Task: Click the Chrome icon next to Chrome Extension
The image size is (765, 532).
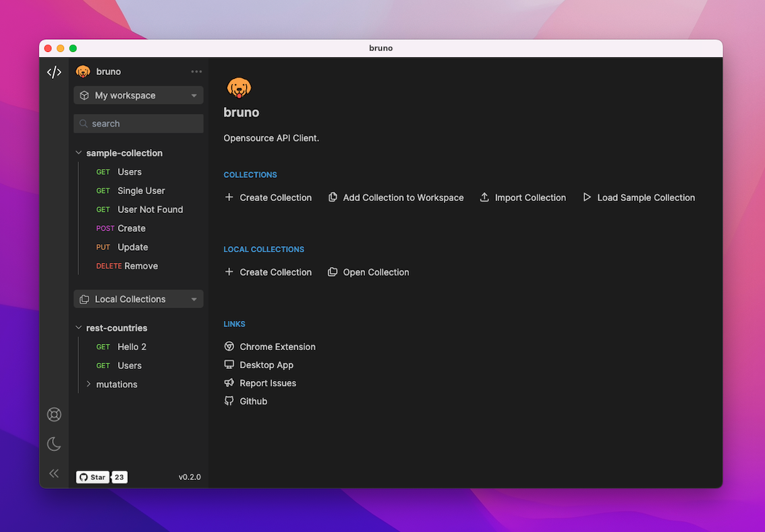Action: pos(229,346)
